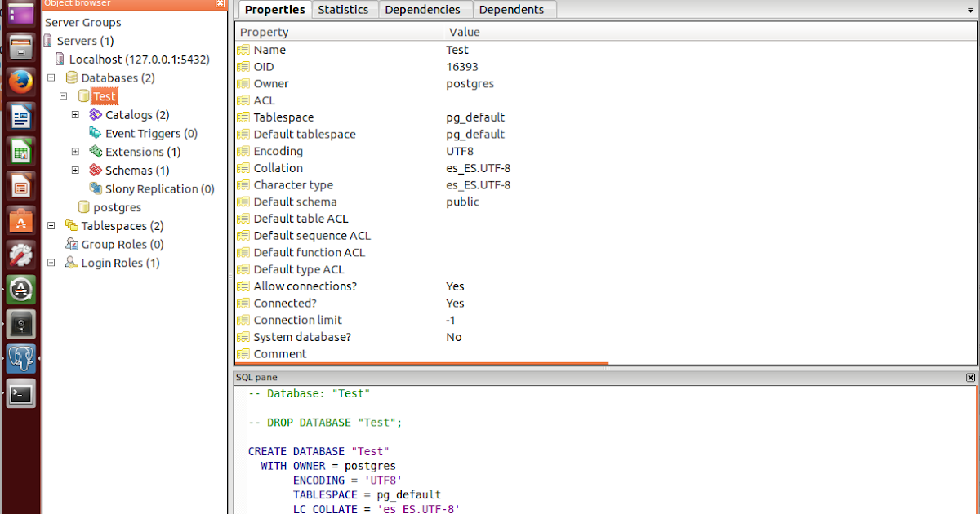Click the Character type value es_ES.UTF-8
The width and height of the screenshot is (980, 514).
click(479, 185)
